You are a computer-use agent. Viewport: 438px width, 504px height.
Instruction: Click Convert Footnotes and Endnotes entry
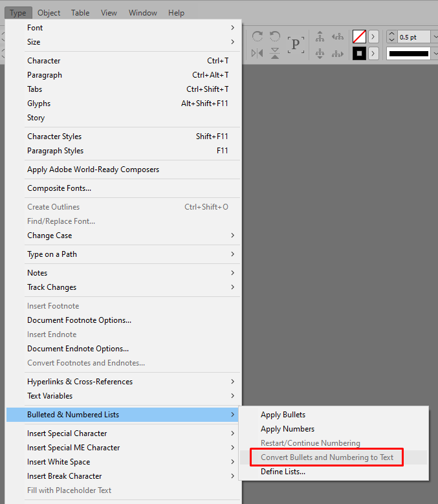[x=124, y=362]
